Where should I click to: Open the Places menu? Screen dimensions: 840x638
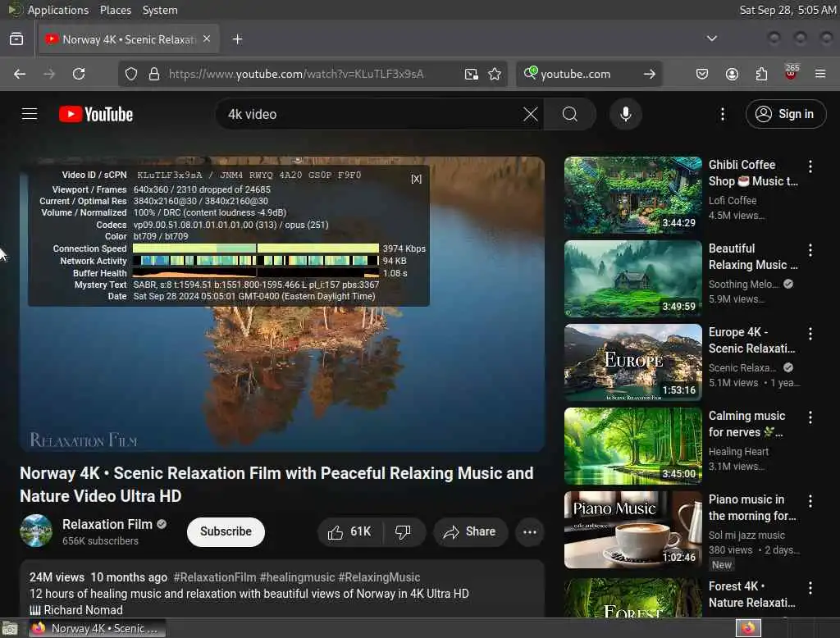coord(116,10)
